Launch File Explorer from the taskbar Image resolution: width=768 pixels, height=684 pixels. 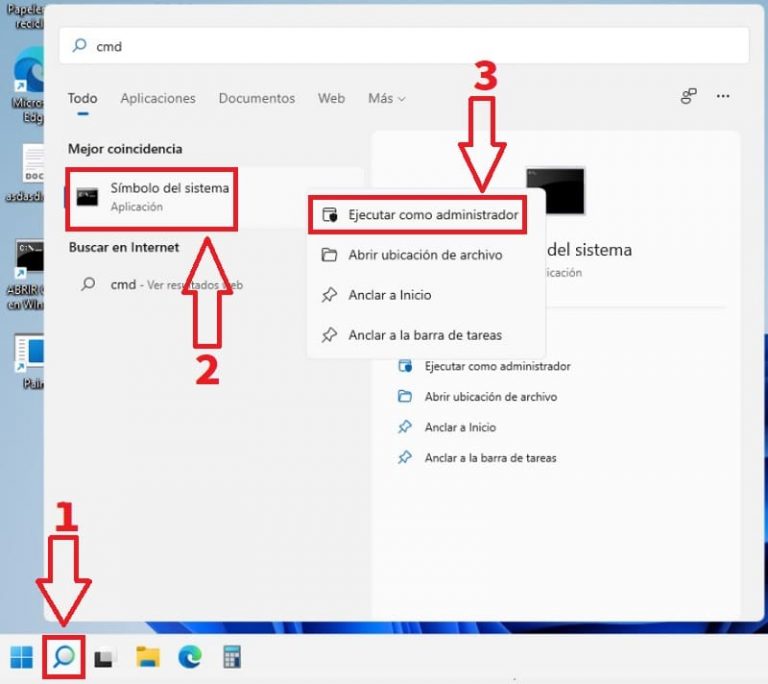[x=148, y=657]
